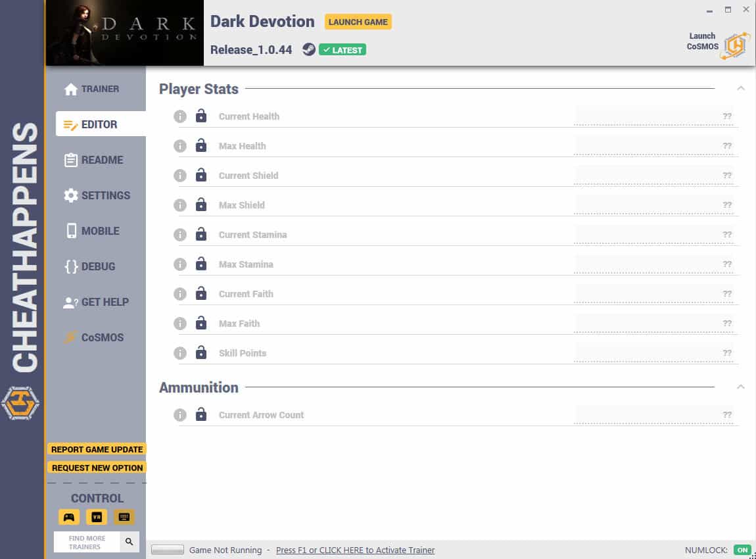Image resolution: width=756 pixels, height=559 pixels.
Task: Toggle the lock for Current Health
Action: [201, 116]
